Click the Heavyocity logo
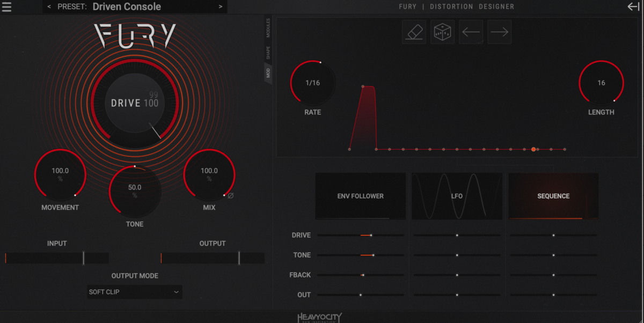The height and width of the screenshot is (323, 644). point(320,318)
